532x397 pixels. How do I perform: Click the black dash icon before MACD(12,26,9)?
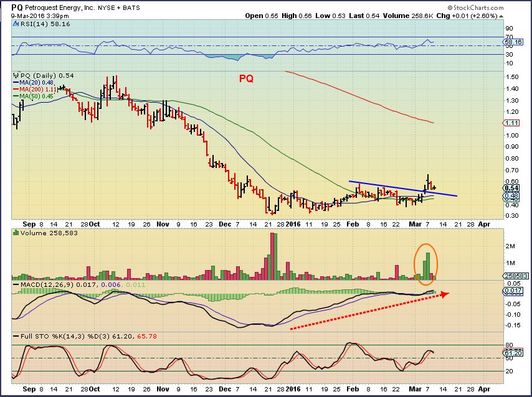16,285
